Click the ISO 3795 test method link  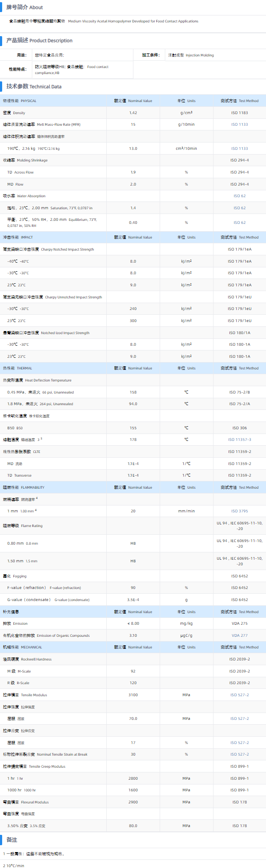click(x=239, y=511)
